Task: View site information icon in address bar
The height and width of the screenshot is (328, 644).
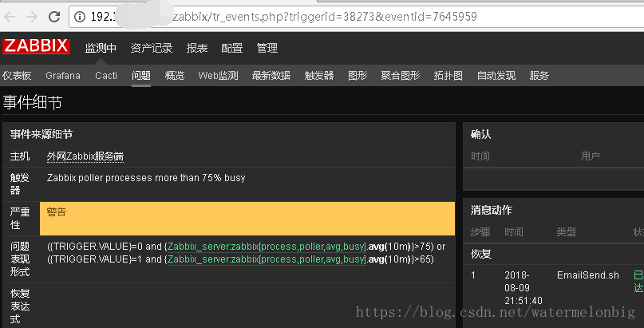Action: tap(78, 16)
